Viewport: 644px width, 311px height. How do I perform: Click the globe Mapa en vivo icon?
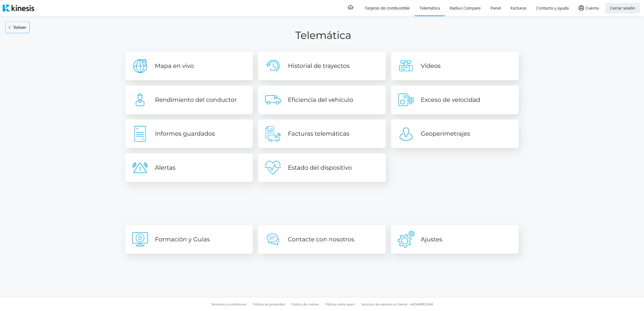[140, 66]
